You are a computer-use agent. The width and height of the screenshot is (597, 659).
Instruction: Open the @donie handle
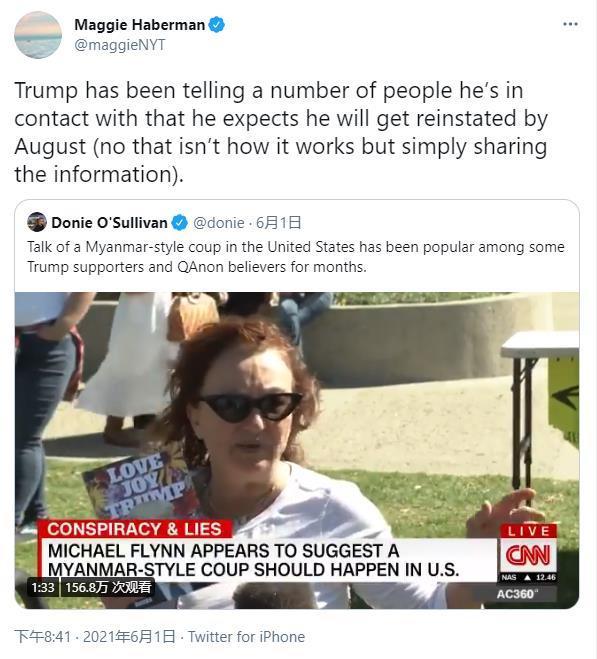[x=219, y=223]
